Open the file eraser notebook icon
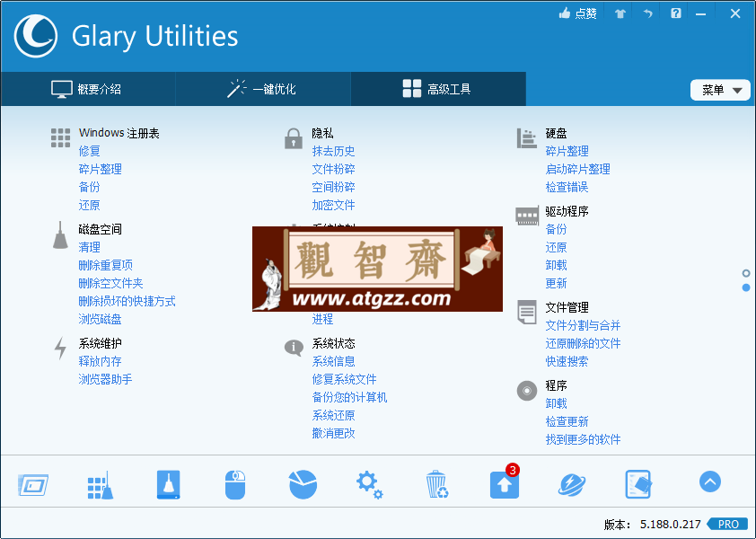 (x=638, y=484)
